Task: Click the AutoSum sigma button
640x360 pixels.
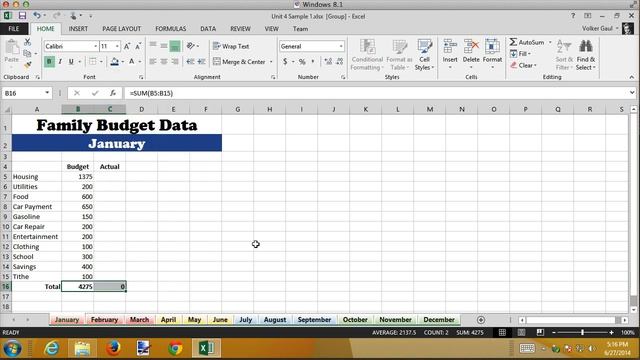Action: click(527, 42)
